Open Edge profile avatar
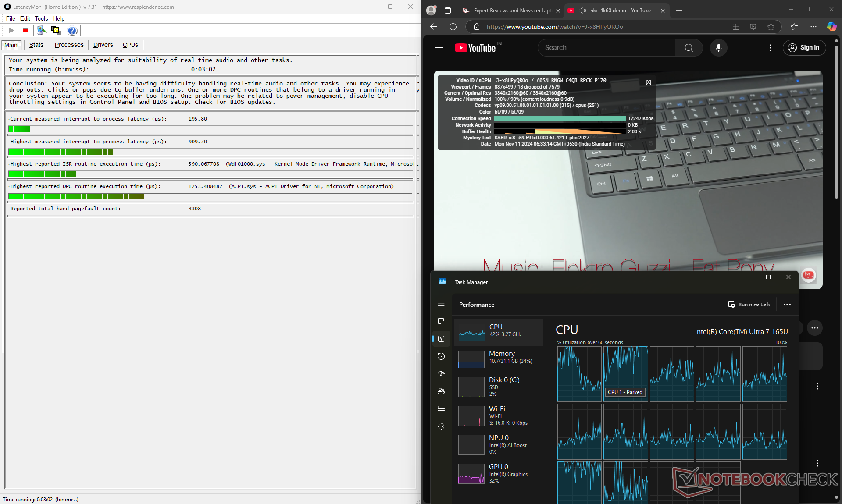Viewport: 842px width, 504px height. (x=432, y=10)
